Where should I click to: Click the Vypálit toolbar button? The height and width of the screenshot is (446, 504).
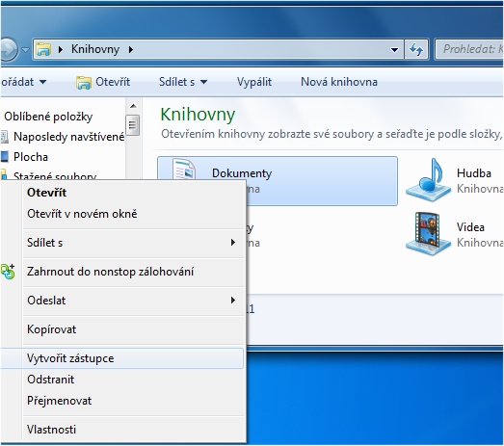[254, 82]
